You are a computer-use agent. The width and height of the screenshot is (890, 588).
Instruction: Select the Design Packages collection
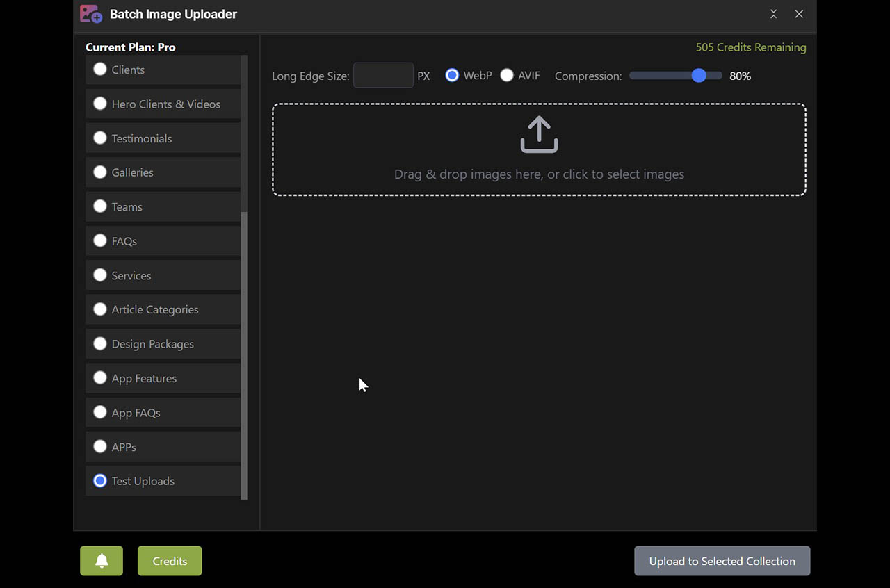163,344
